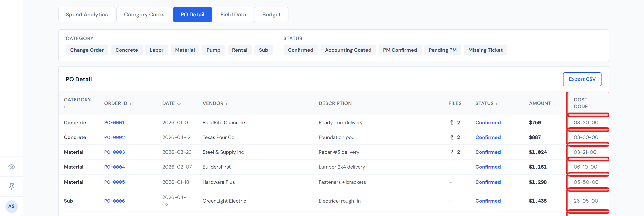Open purchase order PO-0004
The width and height of the screenshot is (644, 216).
(x=114, y=167)
